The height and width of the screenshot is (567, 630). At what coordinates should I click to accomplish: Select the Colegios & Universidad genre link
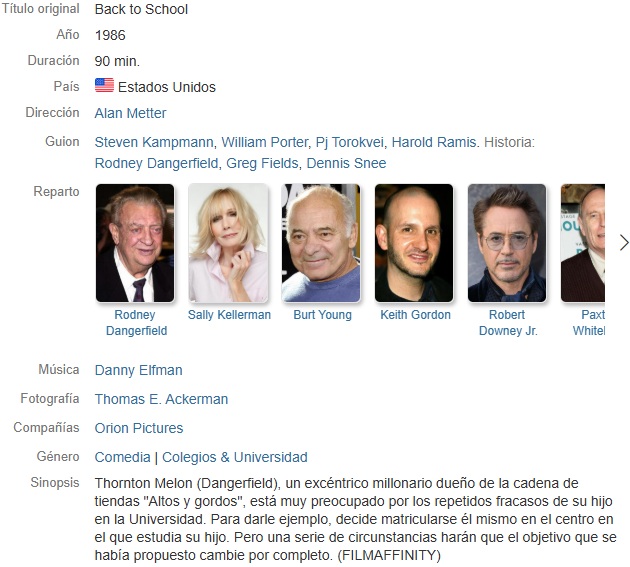(x=235, y=457)
